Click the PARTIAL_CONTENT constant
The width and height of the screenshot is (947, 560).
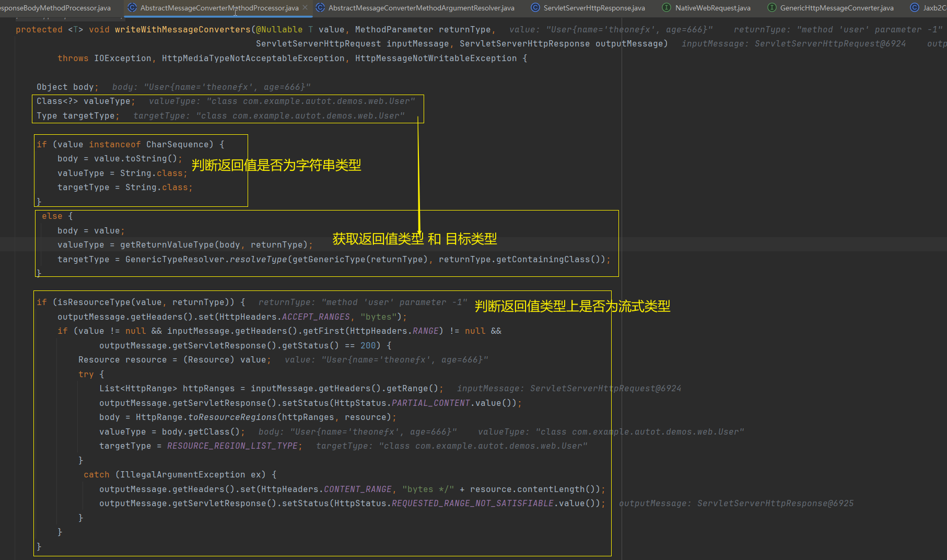tap(431, 403)
